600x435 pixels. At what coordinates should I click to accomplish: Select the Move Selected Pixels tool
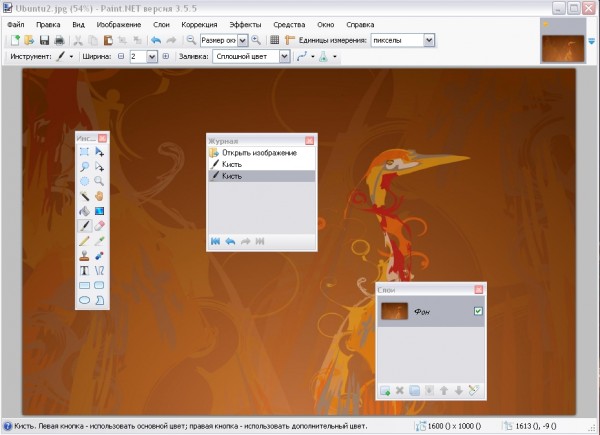click(99, 152)
